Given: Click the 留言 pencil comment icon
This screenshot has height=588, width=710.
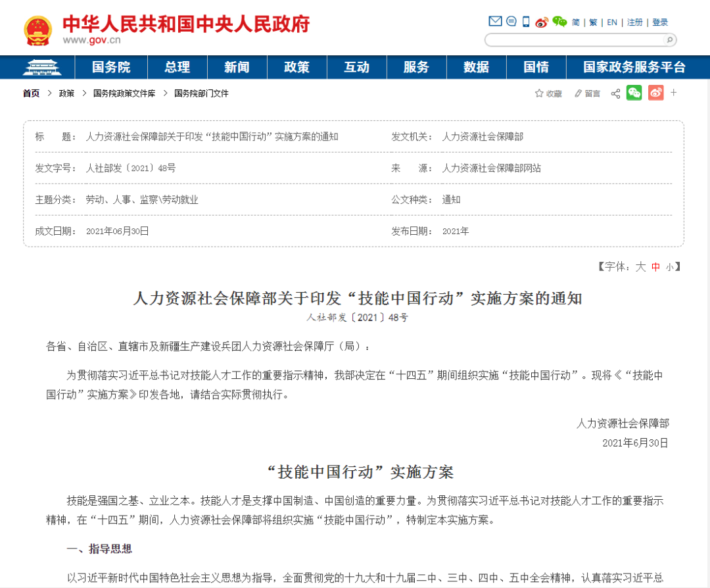Looking at the screenshot, I should (x=578, y=93).
